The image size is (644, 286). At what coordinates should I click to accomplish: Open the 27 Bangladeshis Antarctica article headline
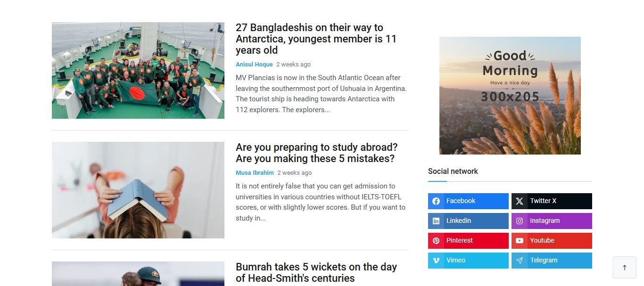[x=316, y=39]
